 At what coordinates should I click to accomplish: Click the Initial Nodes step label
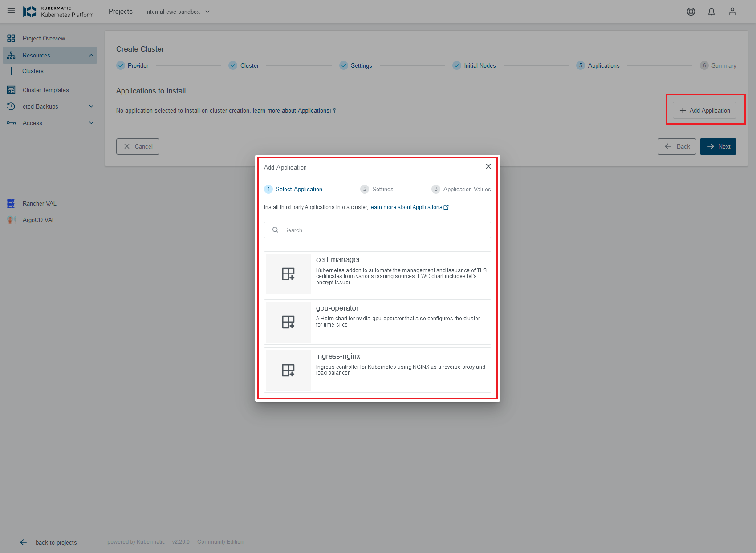tap(480, 66)
